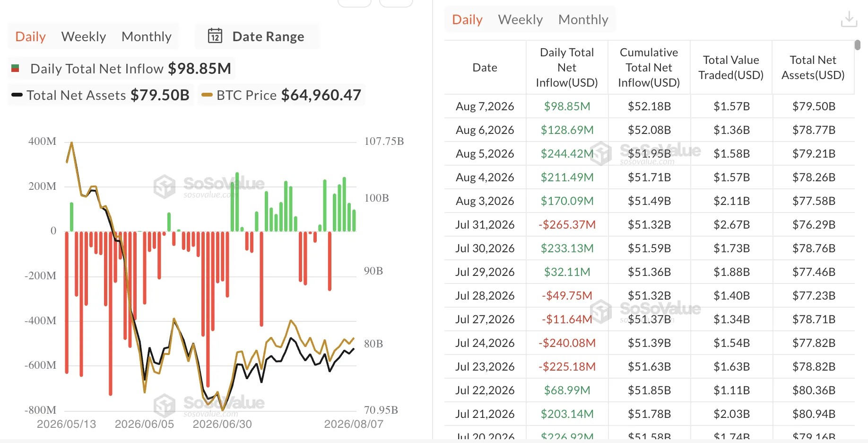The image size is (868, 443).
Task: Select the Daily tab above the table
Action: click(468, 19)
